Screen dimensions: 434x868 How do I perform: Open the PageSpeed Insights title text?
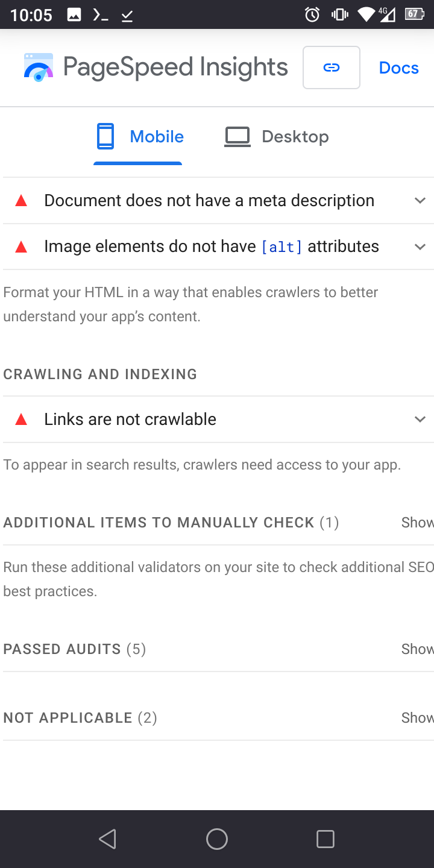click(x=175, y=68)
